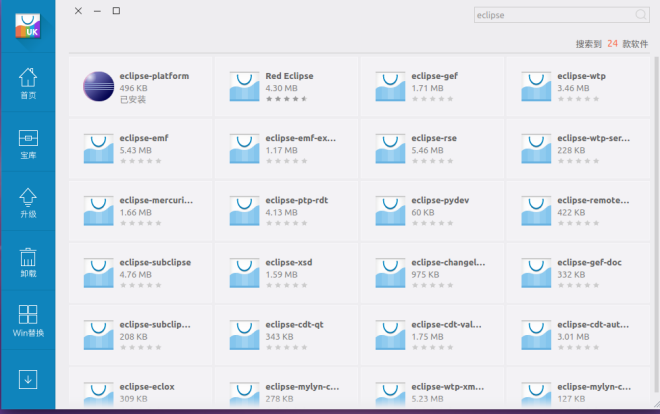
Task: Click the eclipse-platform sphere icon
Action: (x=98, y=87)
